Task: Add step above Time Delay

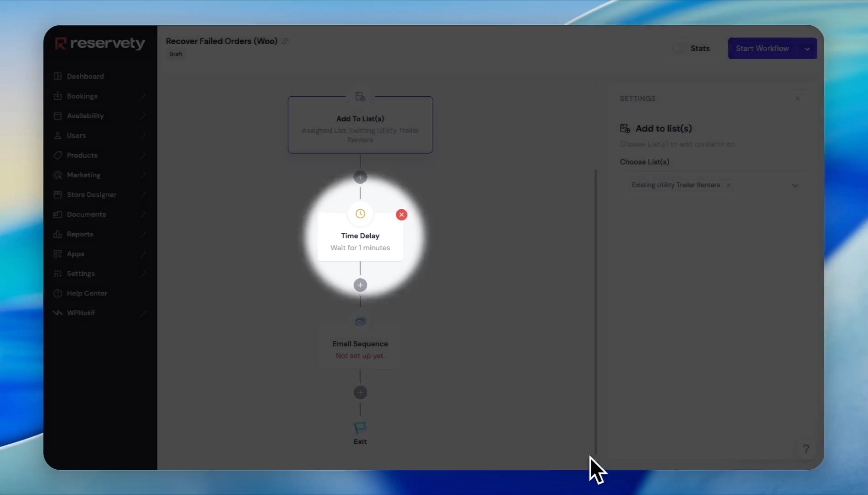Action: [360, 177]
